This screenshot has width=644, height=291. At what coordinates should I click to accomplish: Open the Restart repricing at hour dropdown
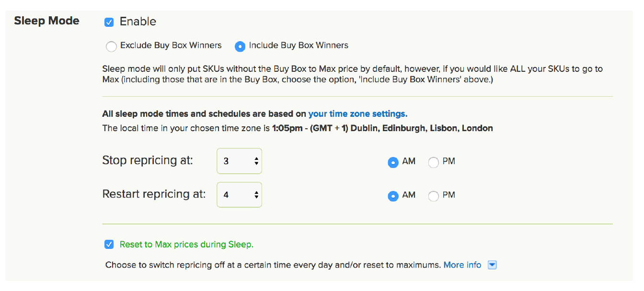[x=239, y=195]
